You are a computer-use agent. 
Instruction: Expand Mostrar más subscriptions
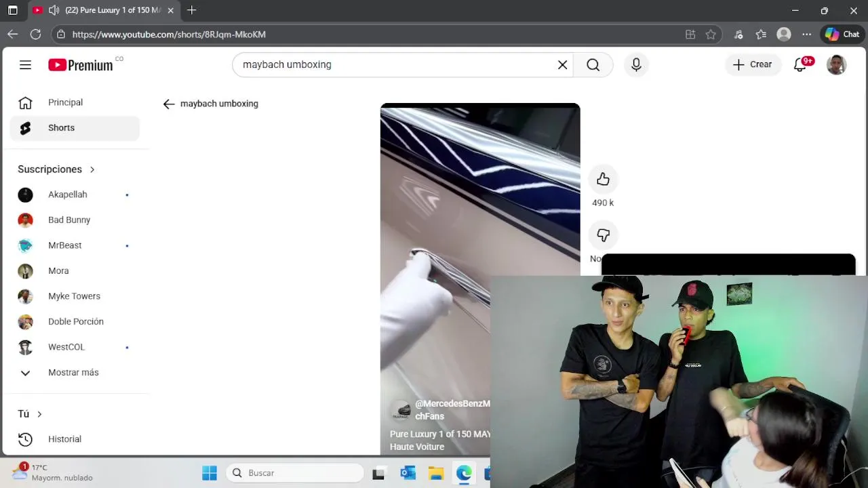(x=75, y=372)
